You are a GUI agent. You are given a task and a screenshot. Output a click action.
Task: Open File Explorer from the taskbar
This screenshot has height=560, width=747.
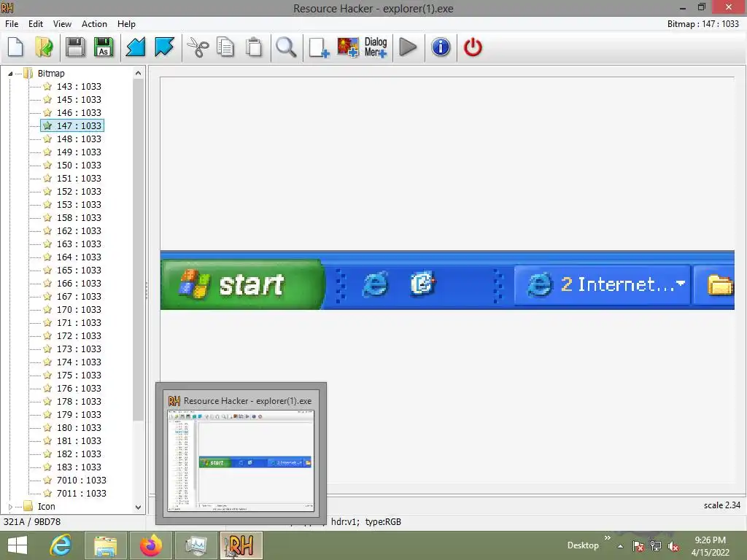point(105,545)
